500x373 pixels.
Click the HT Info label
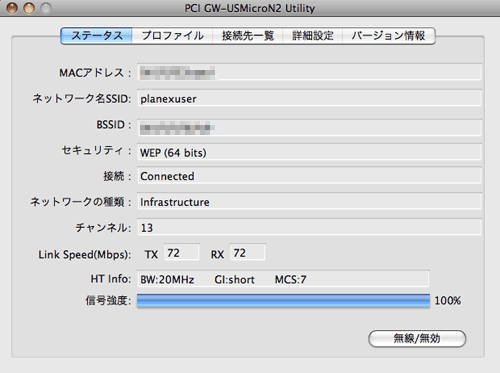tap(111, 279)
